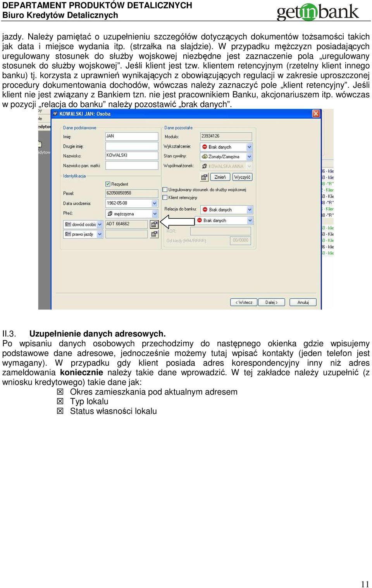Image resolution: width=372 pixels, height=588 pixels.
Task: Open the Stan cywilny dropdown
Action: click(249, 157)
